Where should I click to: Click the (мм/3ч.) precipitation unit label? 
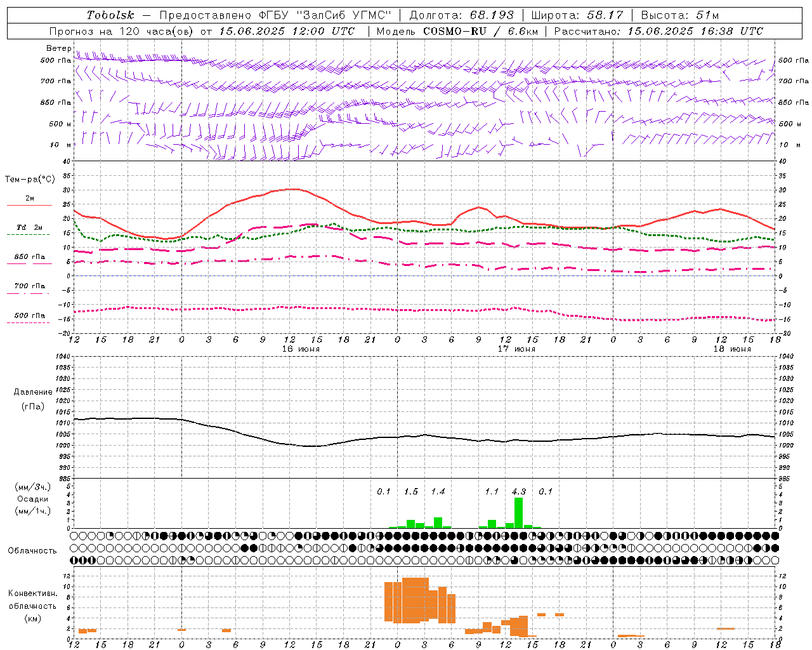pos(33,487)
